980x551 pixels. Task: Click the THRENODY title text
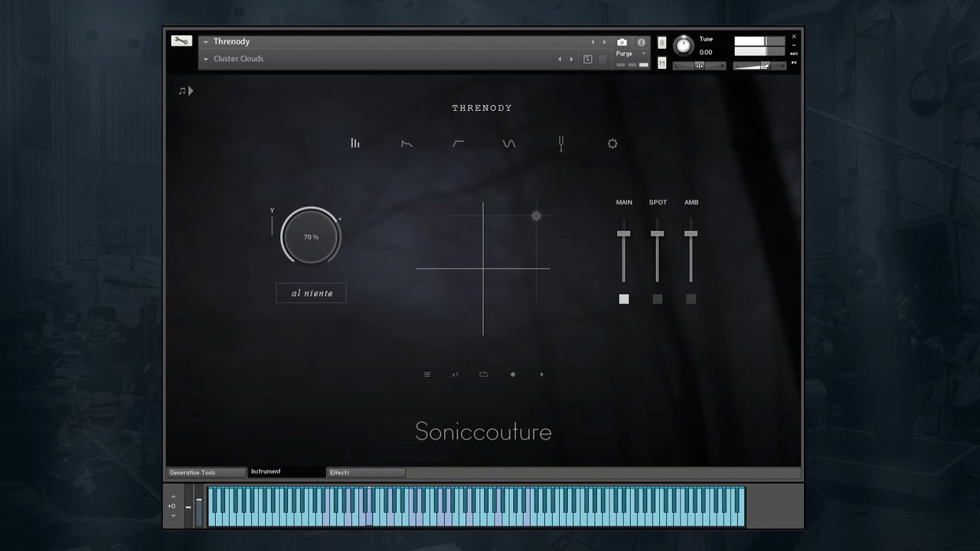click(x=482, y=108)
